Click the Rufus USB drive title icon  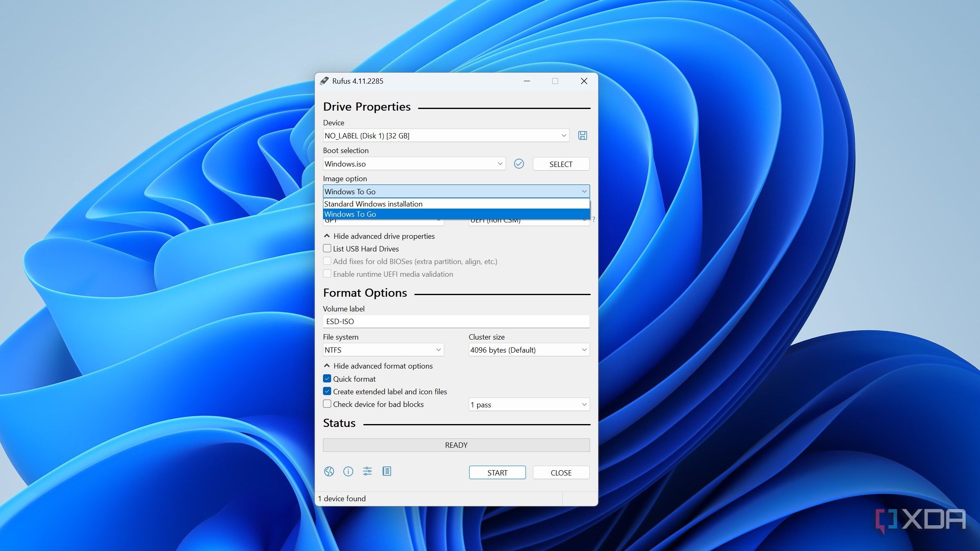coord(324,81)
